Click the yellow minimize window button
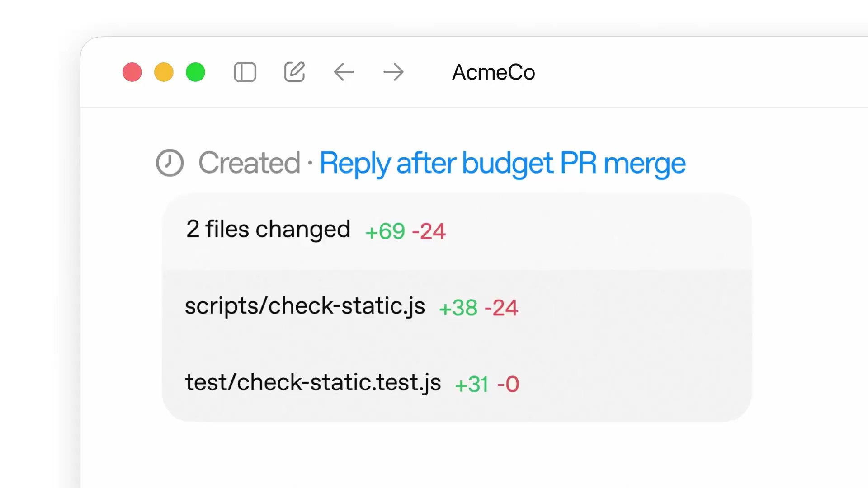Viewport: 868px width, 488px height. pos(164,72)
